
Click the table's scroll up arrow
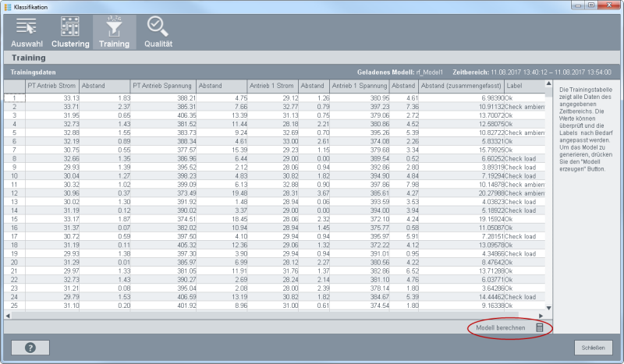tap(549, 84)
